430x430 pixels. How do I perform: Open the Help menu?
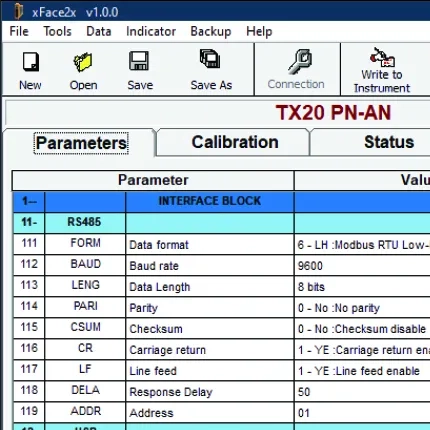pos(259,32)
